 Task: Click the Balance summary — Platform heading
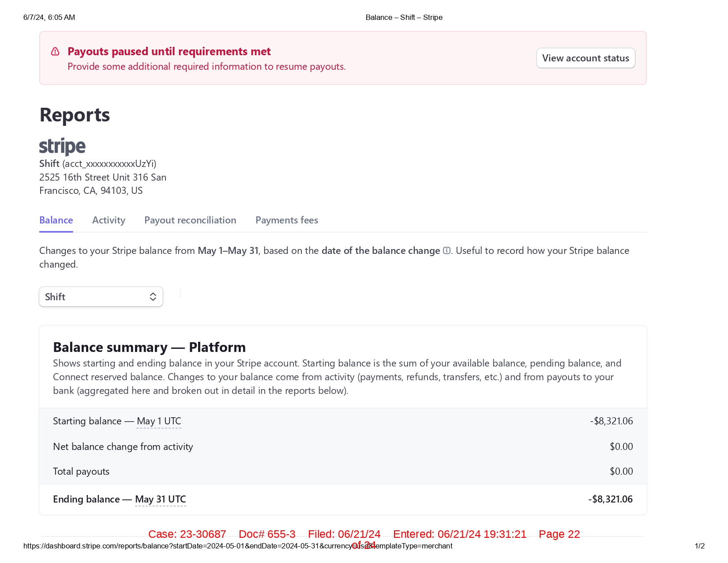pyautogui.click(x=149, y=348)
